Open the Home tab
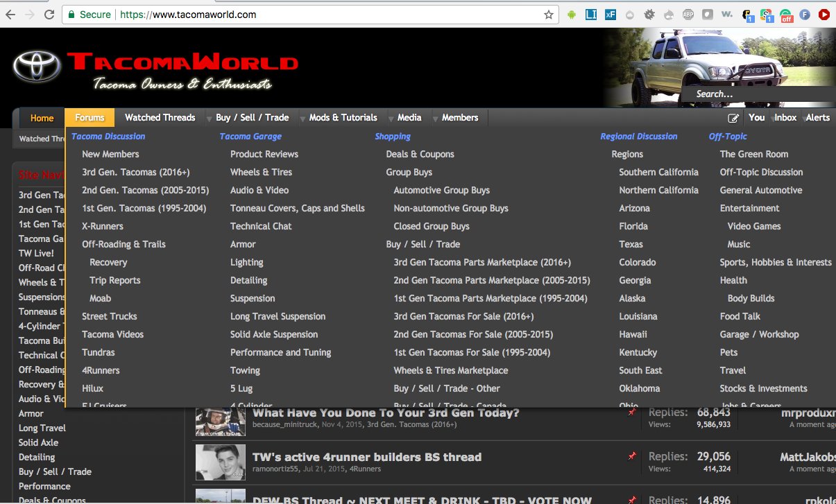The image size is (836, 504). click(x=42, y=118)
